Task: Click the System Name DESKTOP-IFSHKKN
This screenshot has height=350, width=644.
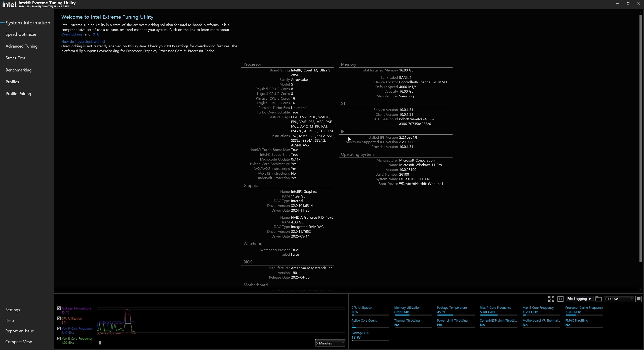Action: [414, 179]
